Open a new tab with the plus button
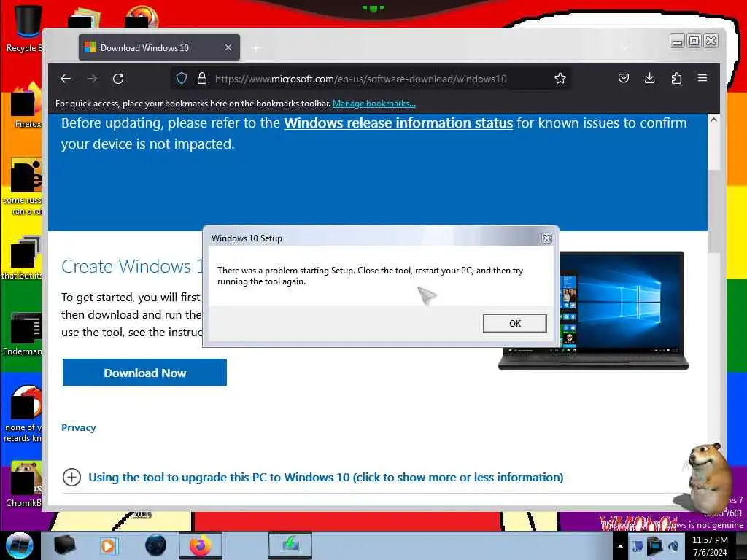Screen dimensions: 747x560 click(x=256, y=48)
